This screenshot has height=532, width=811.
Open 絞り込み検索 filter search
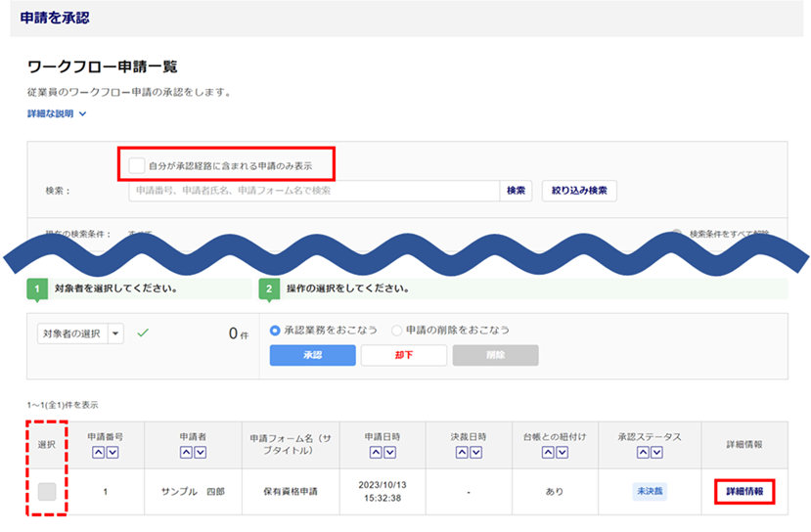pyautogui.click(x=579, y=191)
